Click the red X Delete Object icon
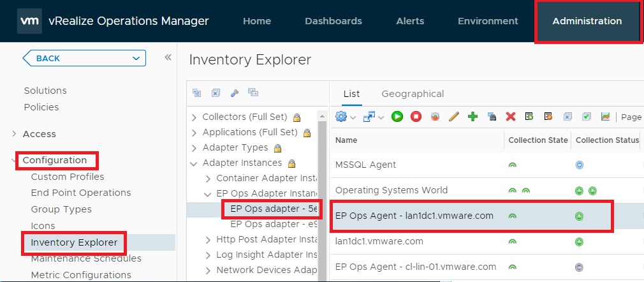Screen dimensions: 644x282 511,117
